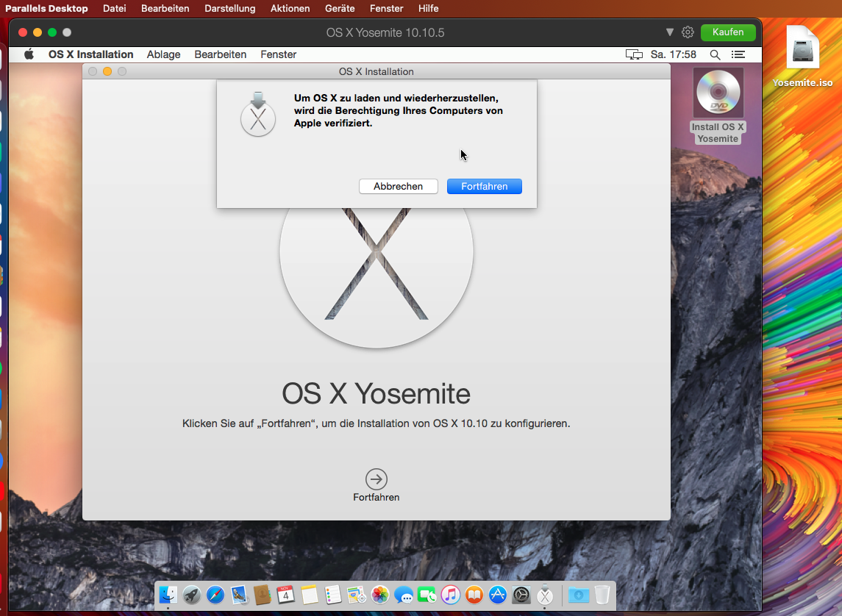The height and width of the screenshot is (616, 842).
Task: Open System Preferences from the dock
Action: tap(521, 595)
